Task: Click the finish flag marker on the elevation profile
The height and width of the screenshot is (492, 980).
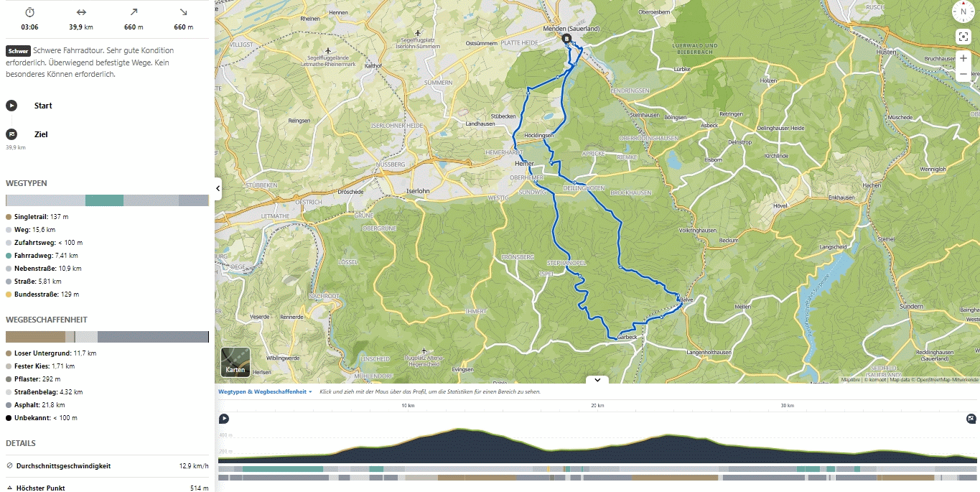Action: coord(971,419)
